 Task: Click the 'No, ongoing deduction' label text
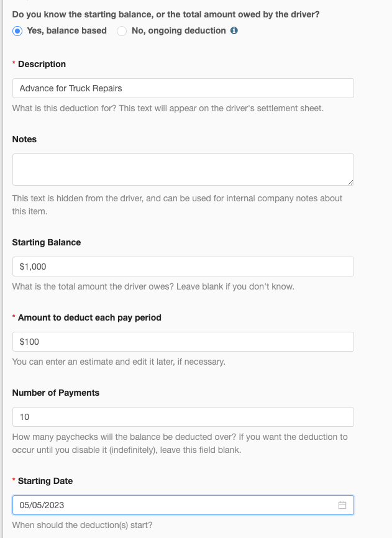(x=179, y=30)
